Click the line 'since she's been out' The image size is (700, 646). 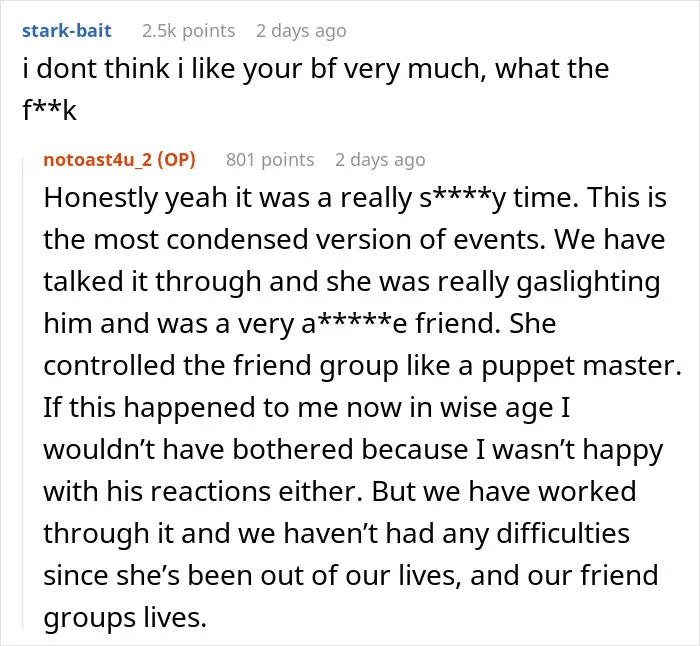coord(351,575)
